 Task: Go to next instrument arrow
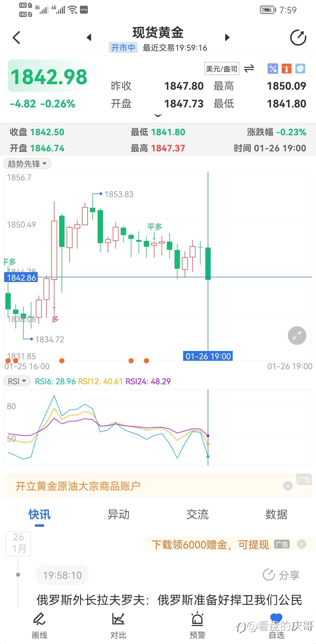tap(227, 38)
